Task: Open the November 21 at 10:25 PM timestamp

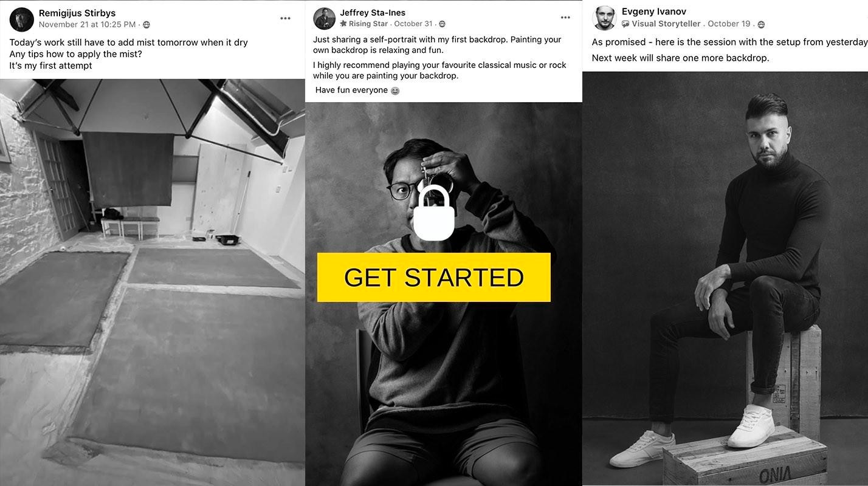Action: coord(87,24)
